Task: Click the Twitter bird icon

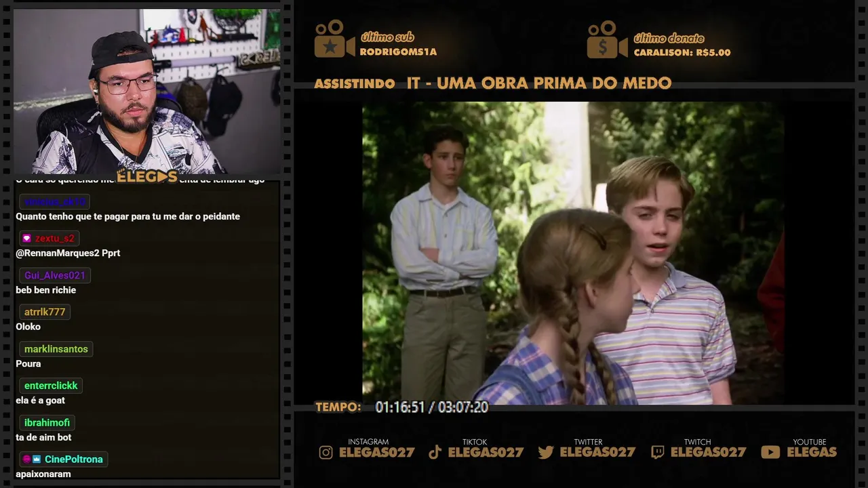Action: (x=546, y=453)
